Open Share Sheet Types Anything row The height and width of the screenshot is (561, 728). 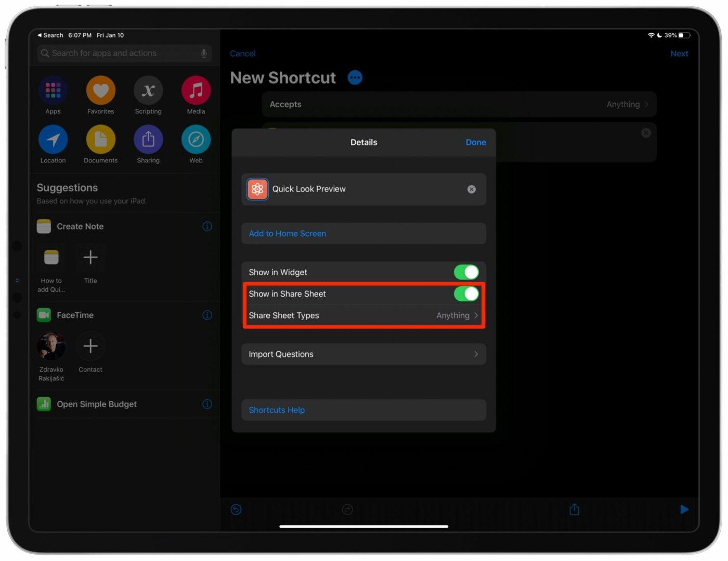[363, 315]
